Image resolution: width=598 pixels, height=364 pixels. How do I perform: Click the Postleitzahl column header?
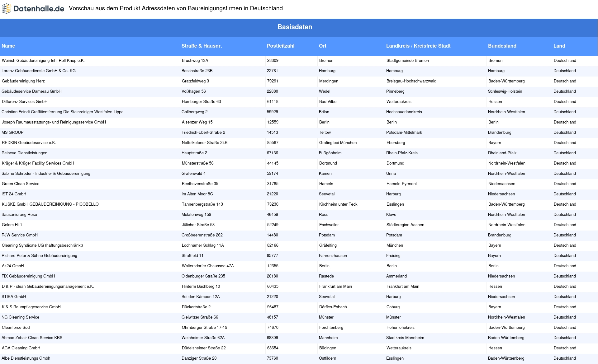pyautogui.click(x=281, y=46)
